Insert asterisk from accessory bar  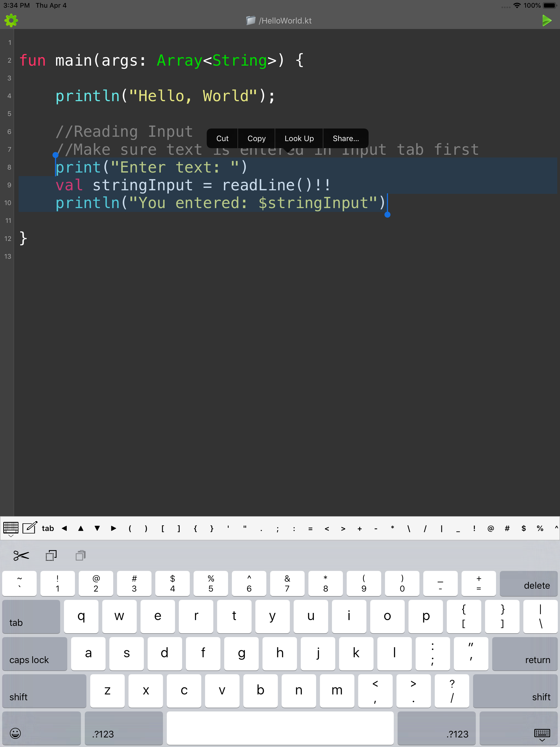pos(392,528)
